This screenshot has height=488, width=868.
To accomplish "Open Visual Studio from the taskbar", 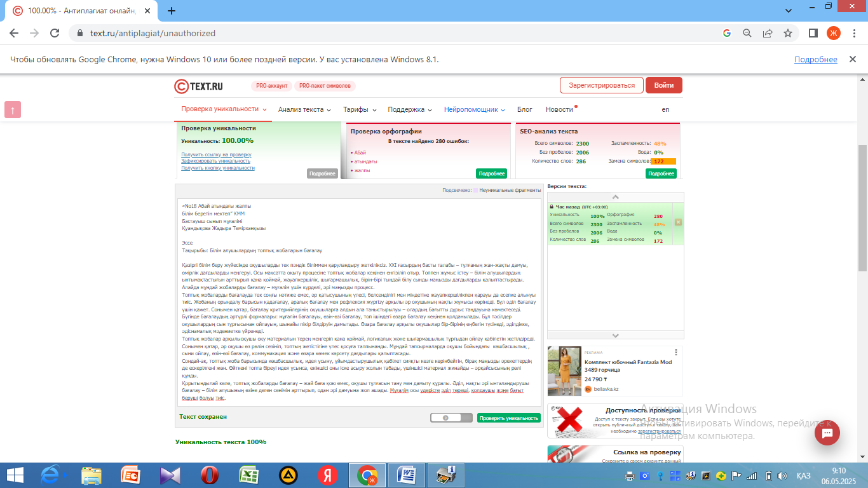I will (x=170, y=475).
